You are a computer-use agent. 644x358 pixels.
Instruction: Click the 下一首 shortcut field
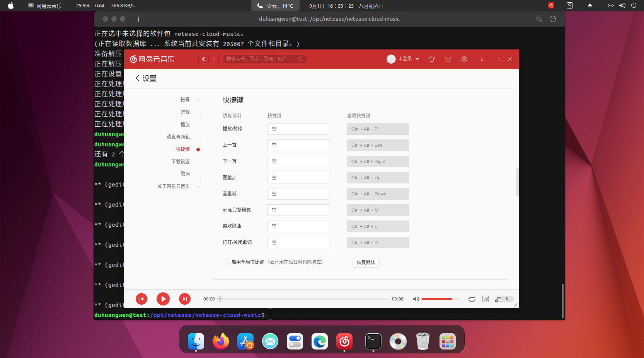[x=298, y=161]
